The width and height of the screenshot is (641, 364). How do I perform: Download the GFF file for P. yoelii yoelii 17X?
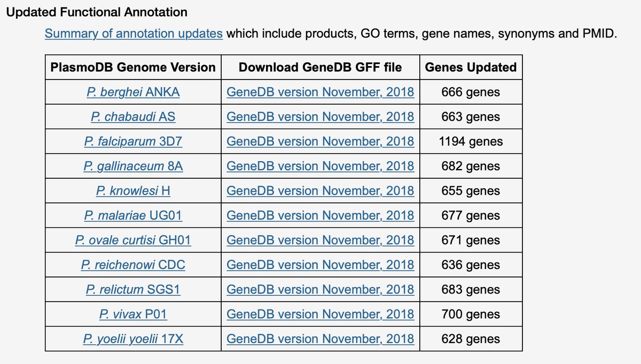[320, 338]
